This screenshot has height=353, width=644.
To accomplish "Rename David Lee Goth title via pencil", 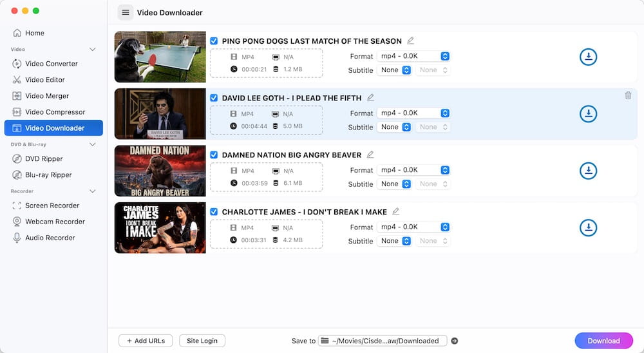I will click(x=370, y=97).
